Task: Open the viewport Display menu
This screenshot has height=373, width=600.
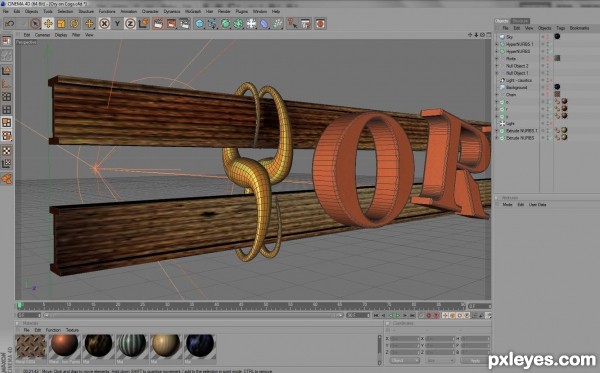Action: click(61, 35)
